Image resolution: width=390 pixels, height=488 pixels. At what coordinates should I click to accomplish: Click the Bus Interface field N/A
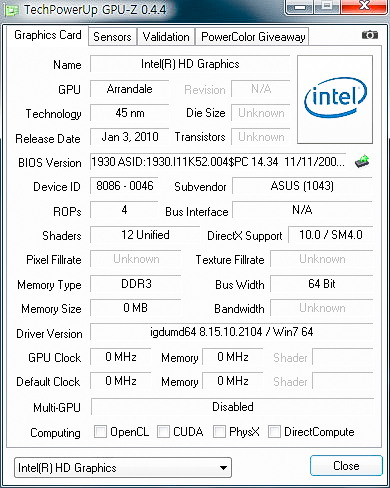point(302,210)
